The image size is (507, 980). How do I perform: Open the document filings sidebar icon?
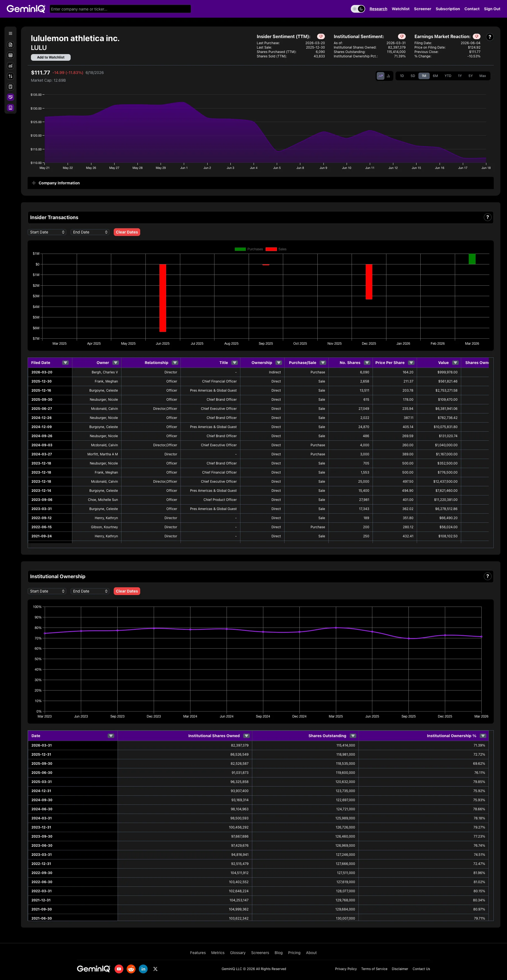[x=10, y=44]
